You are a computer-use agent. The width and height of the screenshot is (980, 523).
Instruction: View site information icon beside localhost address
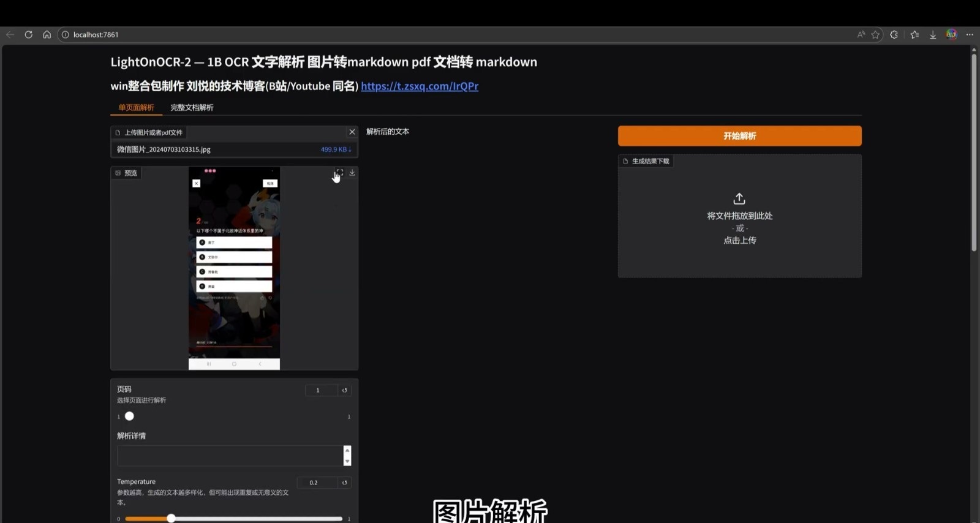66,35
